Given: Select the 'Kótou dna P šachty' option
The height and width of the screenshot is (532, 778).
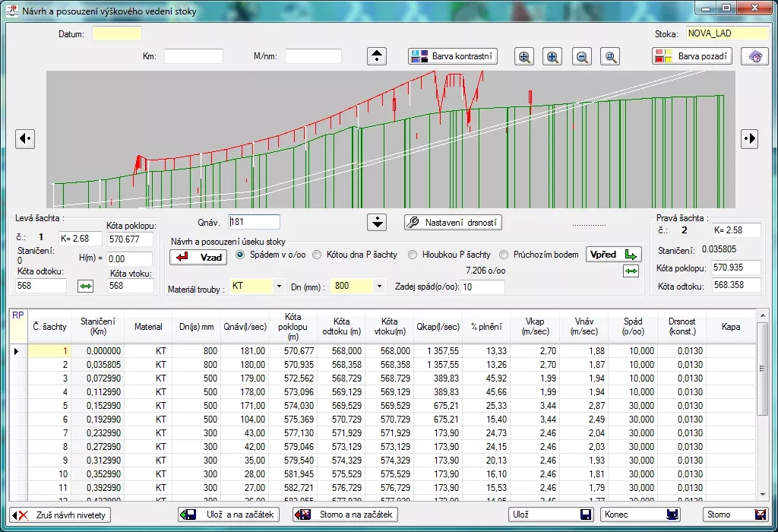Looking at the screenshot, I should [318, 255].
